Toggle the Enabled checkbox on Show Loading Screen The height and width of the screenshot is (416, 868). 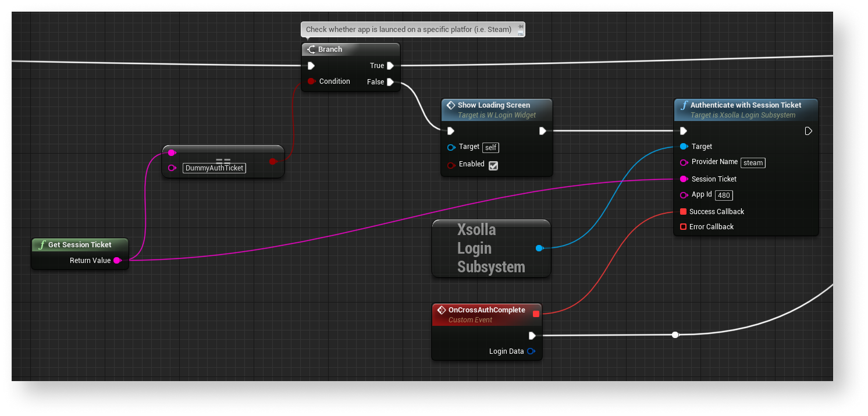click(x=493, y=165)
